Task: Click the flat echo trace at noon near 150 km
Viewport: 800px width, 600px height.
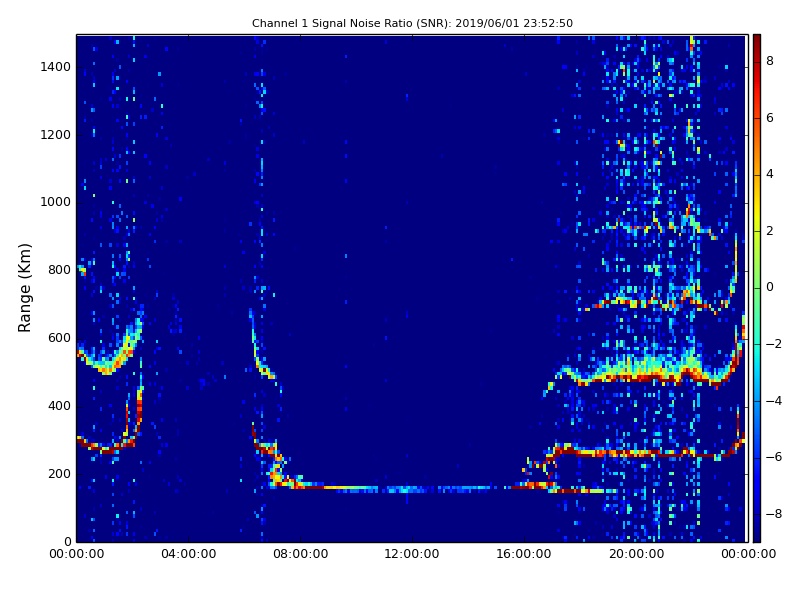Action: [412, 489]
